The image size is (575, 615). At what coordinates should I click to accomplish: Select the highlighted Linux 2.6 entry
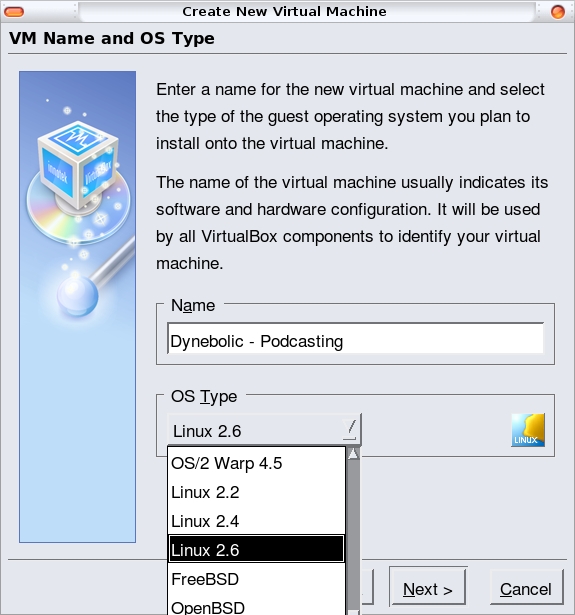click(x=257, y=549)
